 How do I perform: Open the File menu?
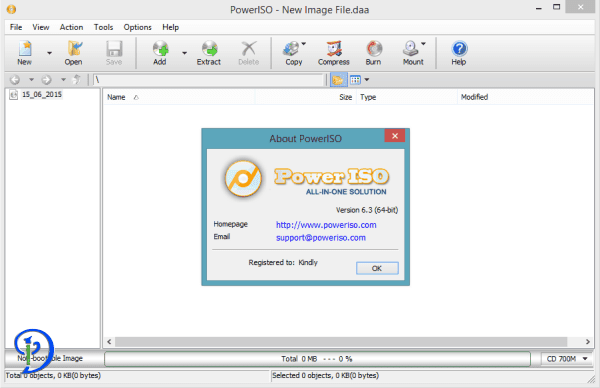16,27
